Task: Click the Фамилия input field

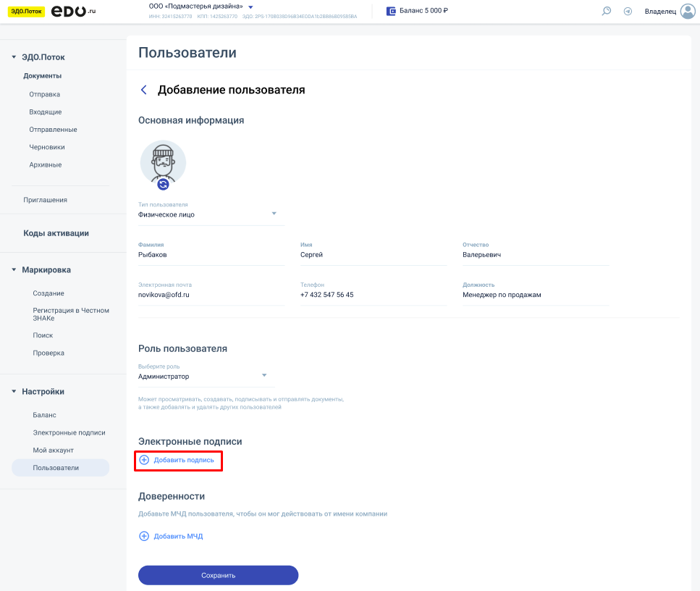Action: tap(211, 255)
